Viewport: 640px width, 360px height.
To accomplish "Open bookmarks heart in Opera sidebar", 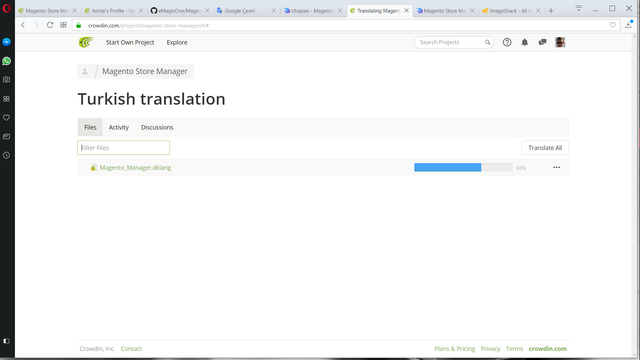I will click(x=7, y=118).
